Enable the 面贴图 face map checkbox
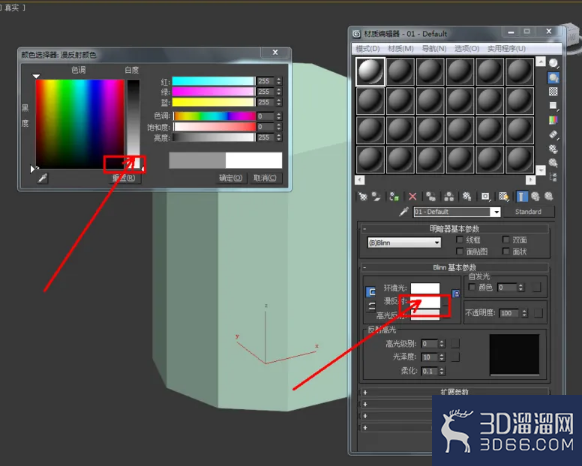This screenshot has width=582, height=466. [x=460, y=251]
